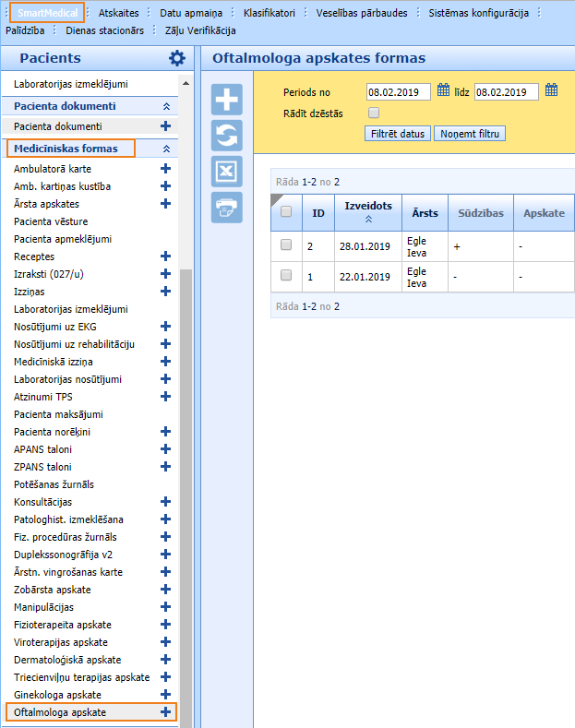The height and width of the screenshot is (728, 575).
Task: Collapse the Pacienta dokumenti section
Action: coord(166,106)
